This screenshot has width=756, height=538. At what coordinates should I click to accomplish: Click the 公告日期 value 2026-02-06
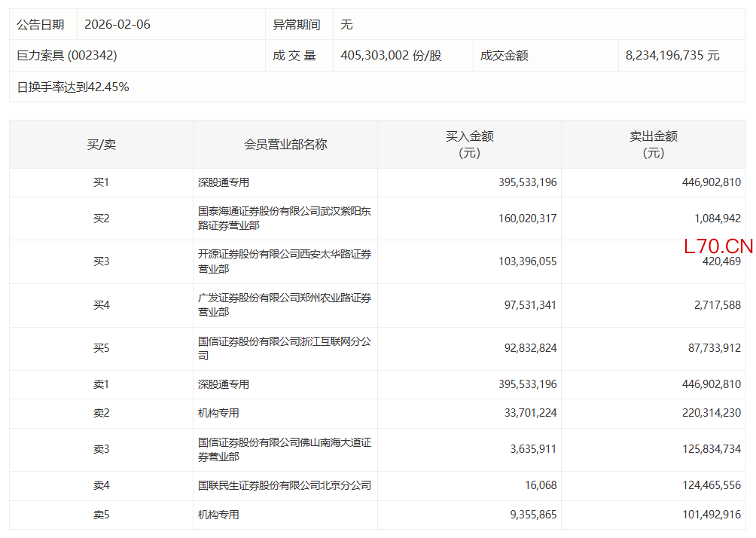pos(117,24)
